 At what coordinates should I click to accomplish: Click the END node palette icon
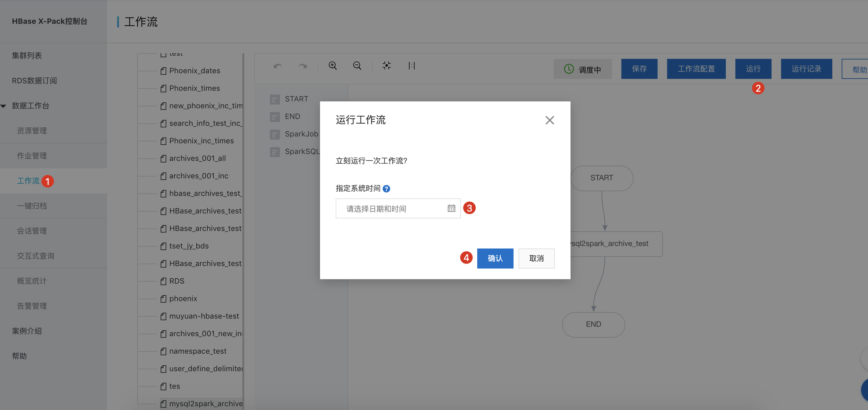(275, 116)
